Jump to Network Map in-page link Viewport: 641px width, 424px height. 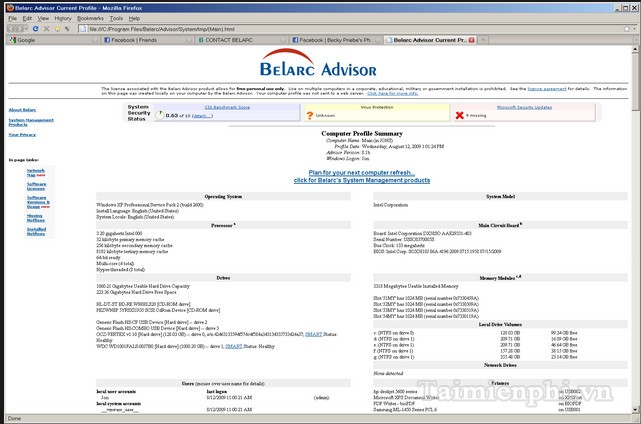click(x=36, y=173)
